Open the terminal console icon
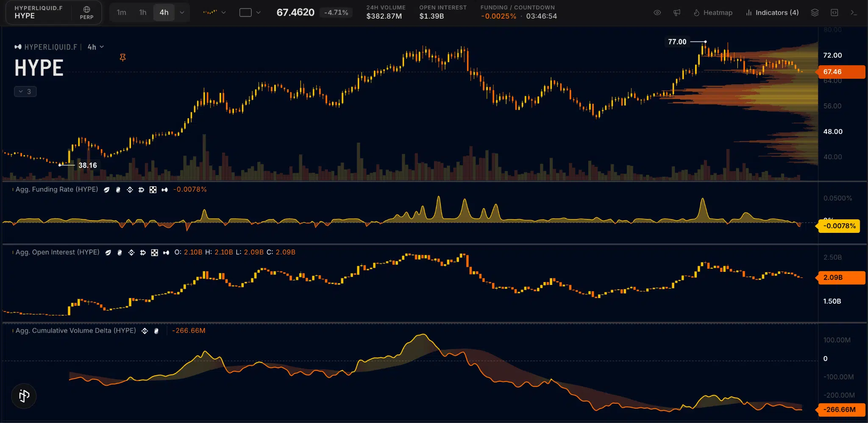 [x=854, y=13]
